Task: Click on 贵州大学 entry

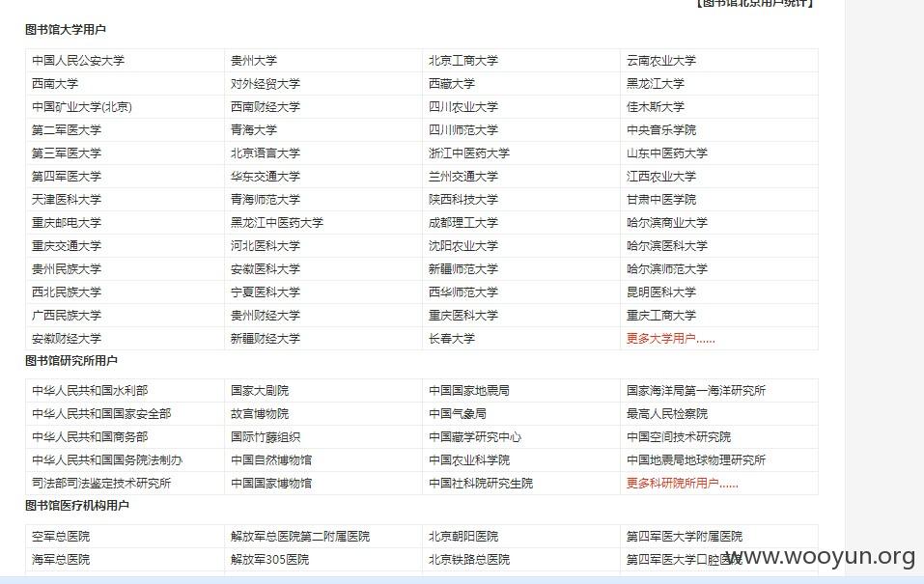Action: [253, 61]
